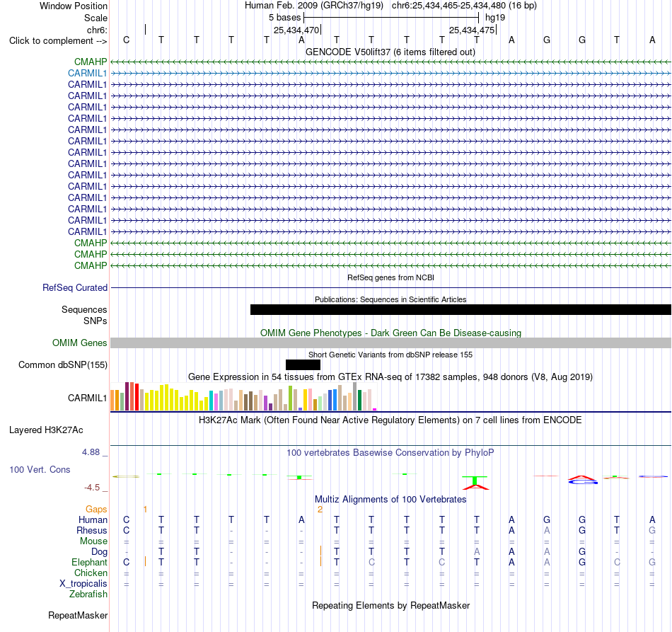
Task: Click the 'Common dbSNP(155)' label
Action: tap(62, 365)
